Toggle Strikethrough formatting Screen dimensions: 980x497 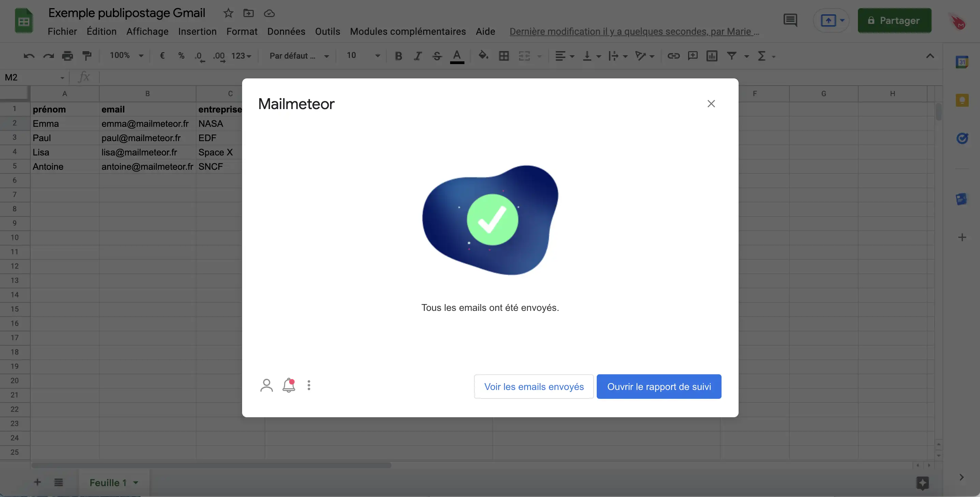pos(437,56)
